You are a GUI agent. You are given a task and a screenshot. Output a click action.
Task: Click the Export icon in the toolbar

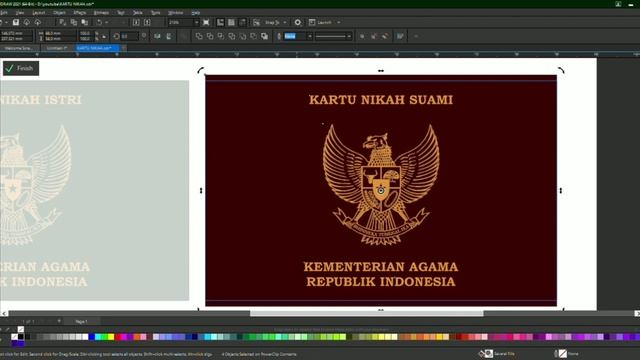(x=147, y=22)
